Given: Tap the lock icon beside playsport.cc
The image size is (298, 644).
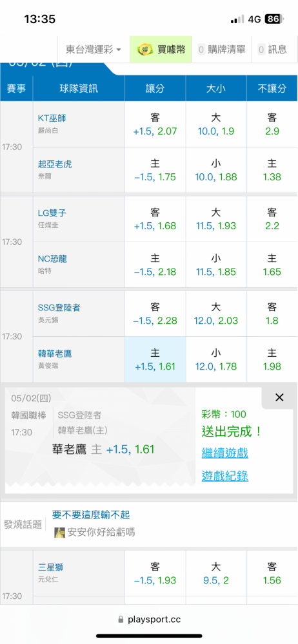Looking at the screenshot, I should [121, 619].
